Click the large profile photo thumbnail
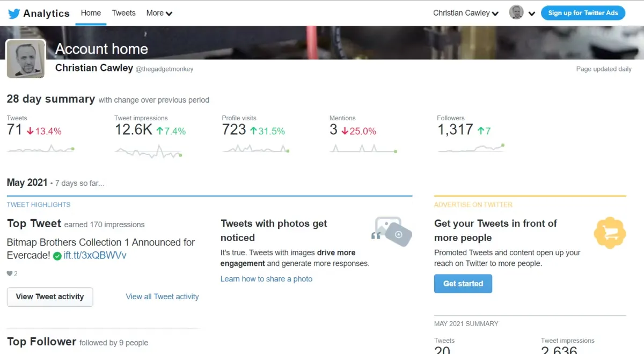The height and width of the screenshot is (354, 644). tap(26, 59)
